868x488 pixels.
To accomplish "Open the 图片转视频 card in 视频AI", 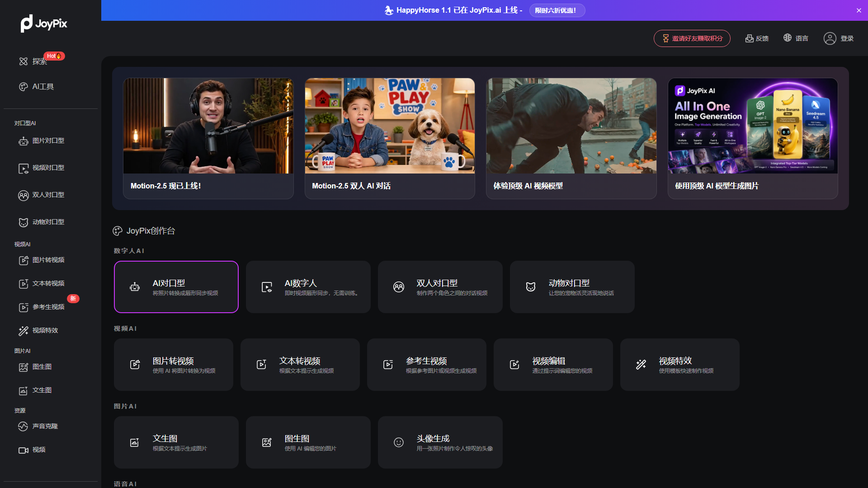I will pos(174,365).
